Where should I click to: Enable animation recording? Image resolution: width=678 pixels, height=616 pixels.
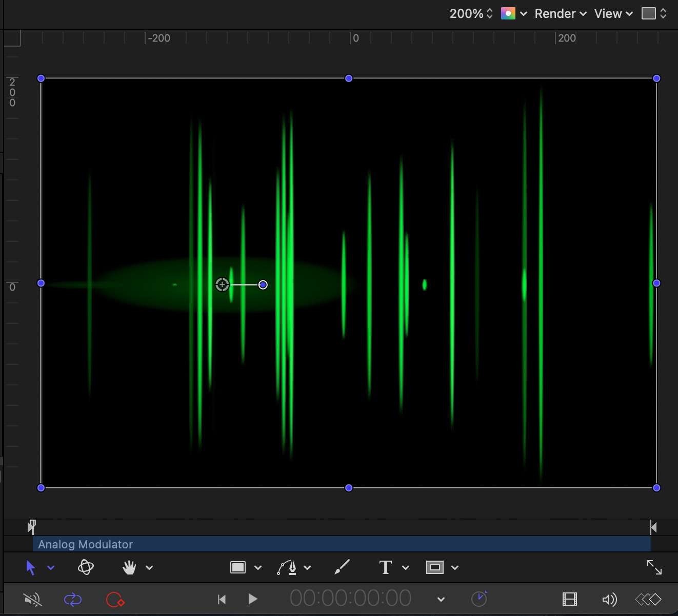[115, 599]
